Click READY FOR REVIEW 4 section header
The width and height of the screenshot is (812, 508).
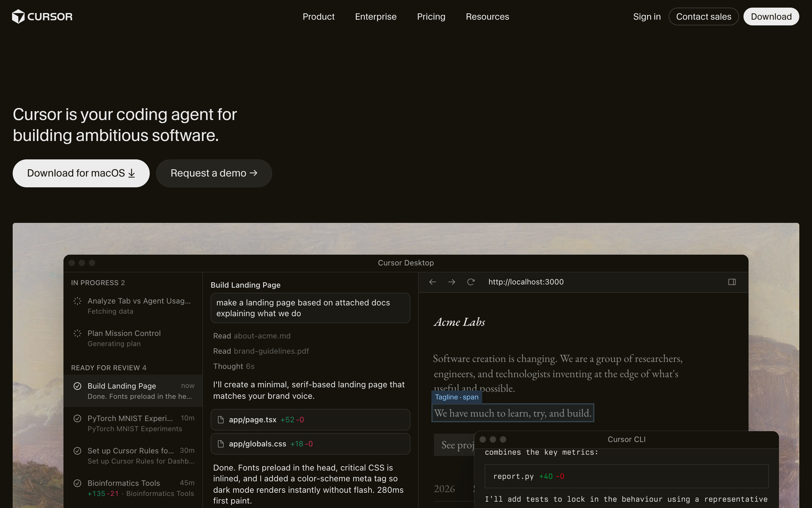(x=109, y=368)
